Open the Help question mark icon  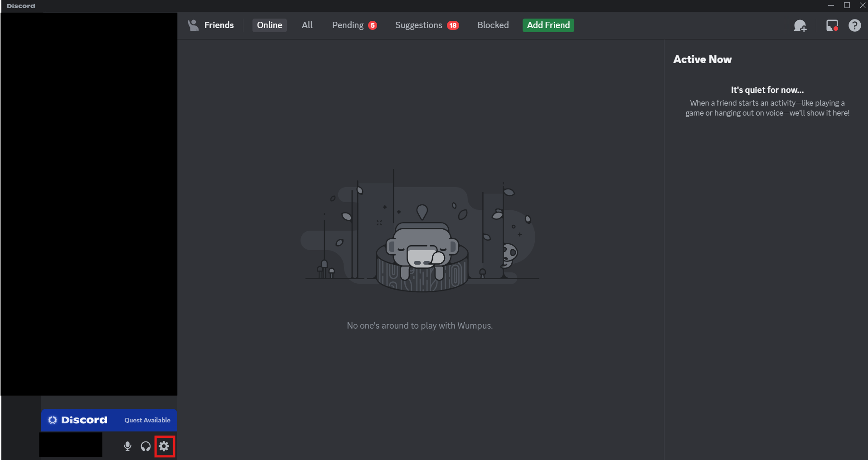point(855,25)
